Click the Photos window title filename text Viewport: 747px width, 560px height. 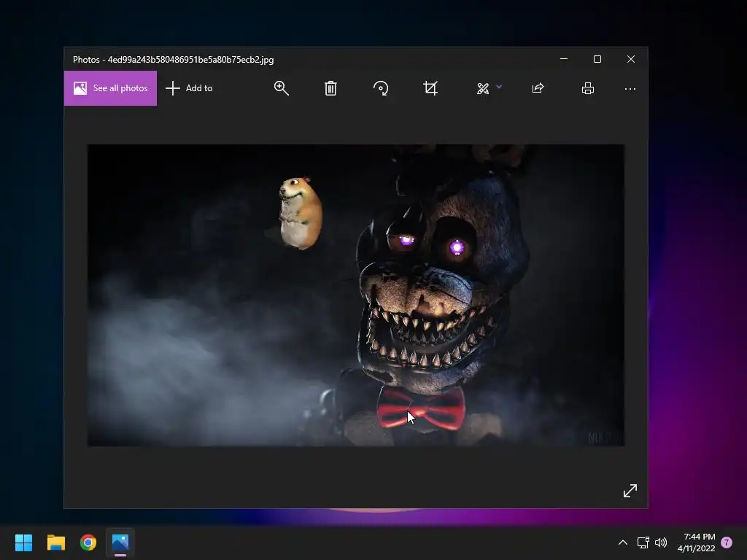point(190,60)
